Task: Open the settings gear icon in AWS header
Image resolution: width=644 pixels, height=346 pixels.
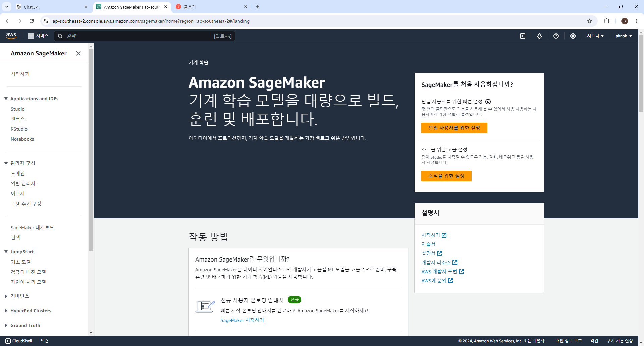Action: coord(573,36)
